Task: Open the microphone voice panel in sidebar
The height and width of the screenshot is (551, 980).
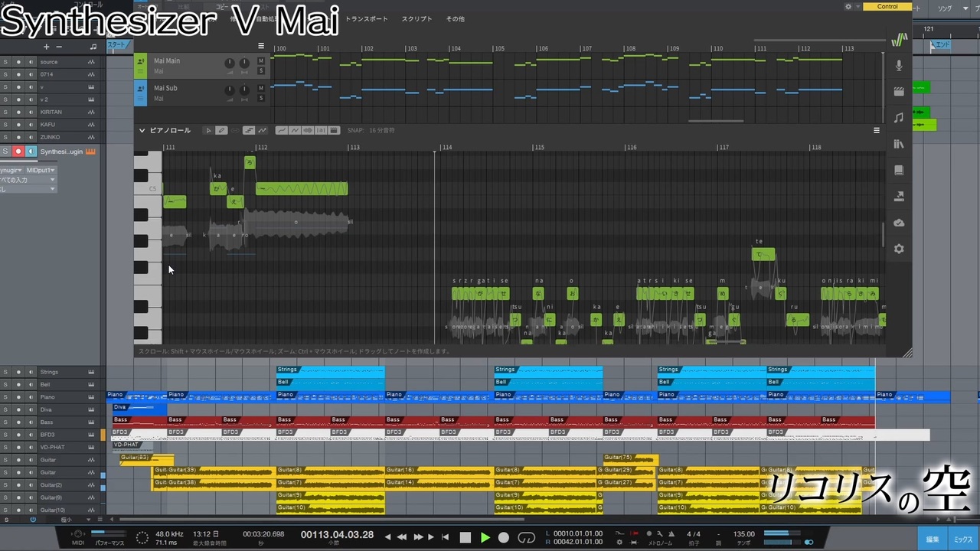Action: click(899, 66)
